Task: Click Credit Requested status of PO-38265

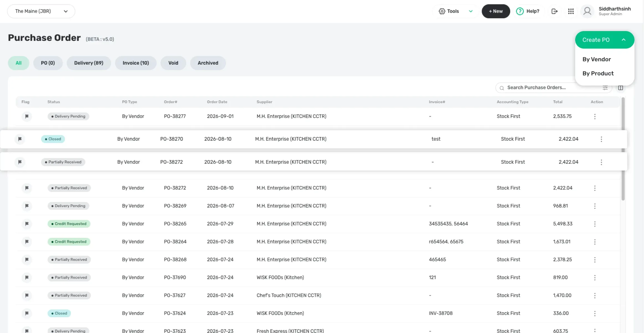Action: [69, 224]
